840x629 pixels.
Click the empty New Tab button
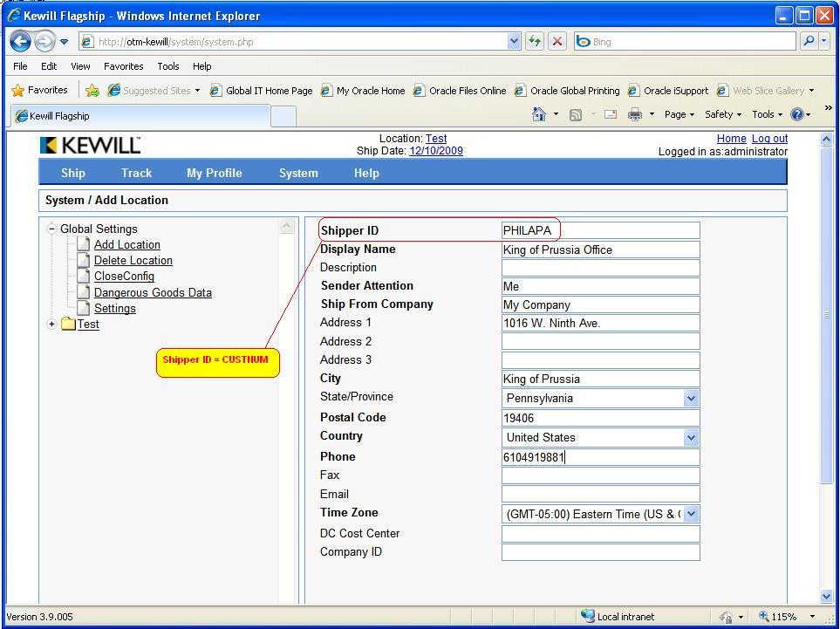pos(283,116)
